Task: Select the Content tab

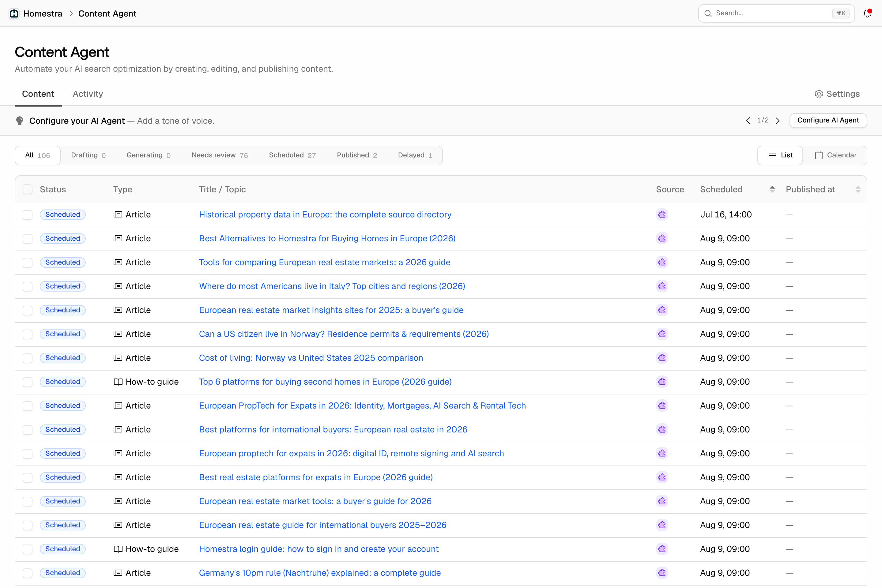Action: point(38,94)
